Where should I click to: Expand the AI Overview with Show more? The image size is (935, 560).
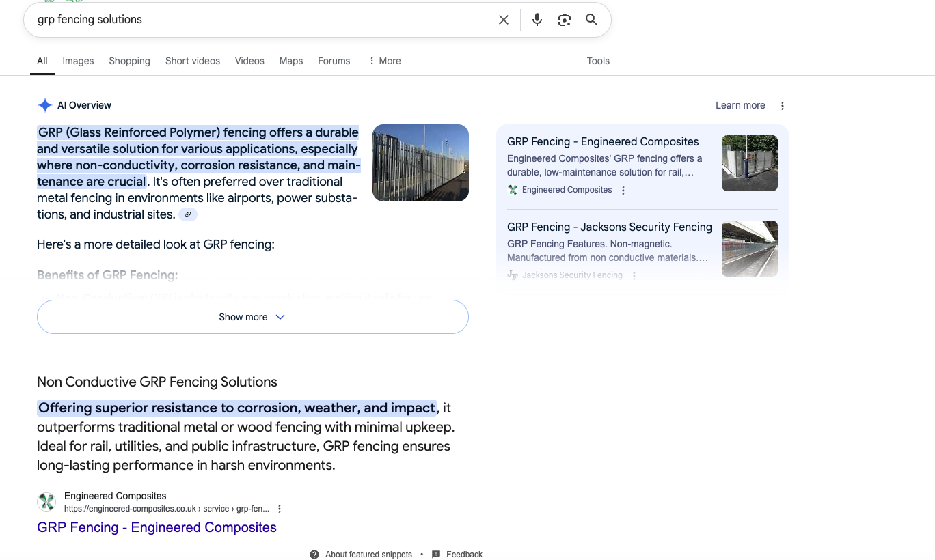tap(253, 317)
